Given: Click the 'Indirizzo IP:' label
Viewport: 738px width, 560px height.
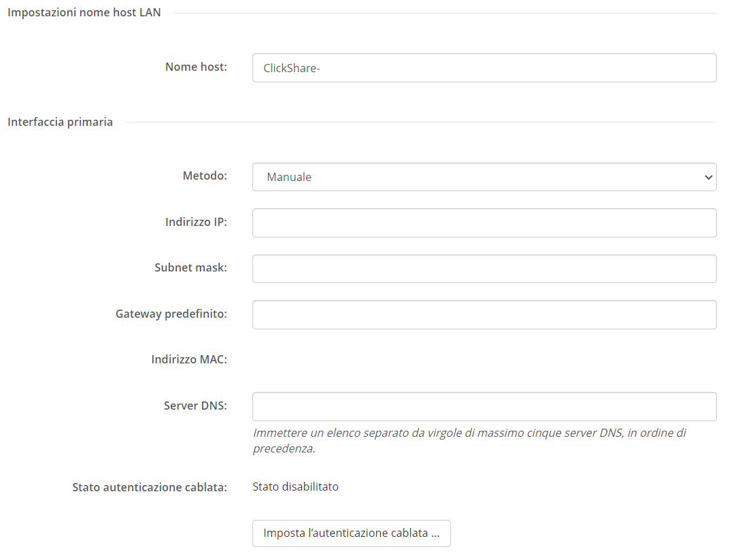Looking at the screenshot, I should click(x=196, y=222).
